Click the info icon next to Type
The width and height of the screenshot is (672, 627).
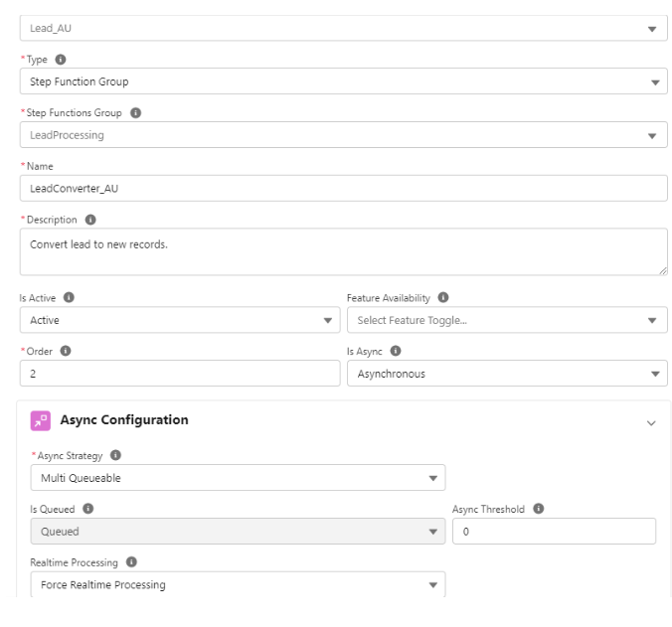tap(61, 60)
